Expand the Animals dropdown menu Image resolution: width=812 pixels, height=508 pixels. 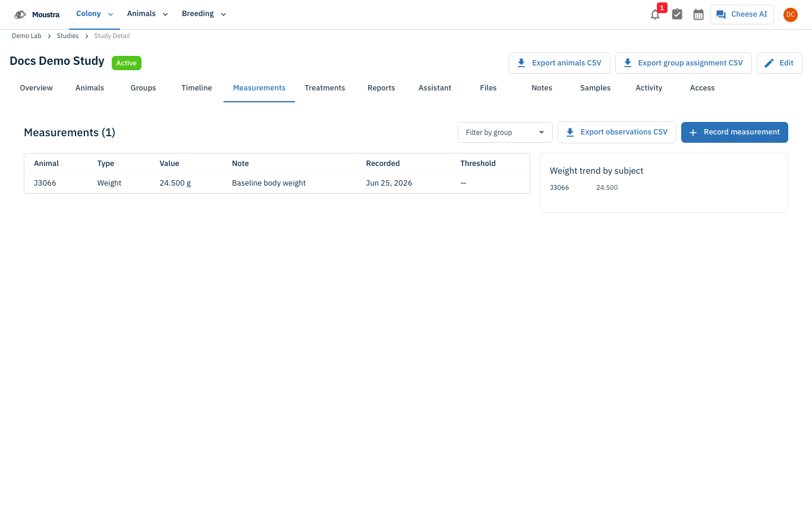(147, 14)
